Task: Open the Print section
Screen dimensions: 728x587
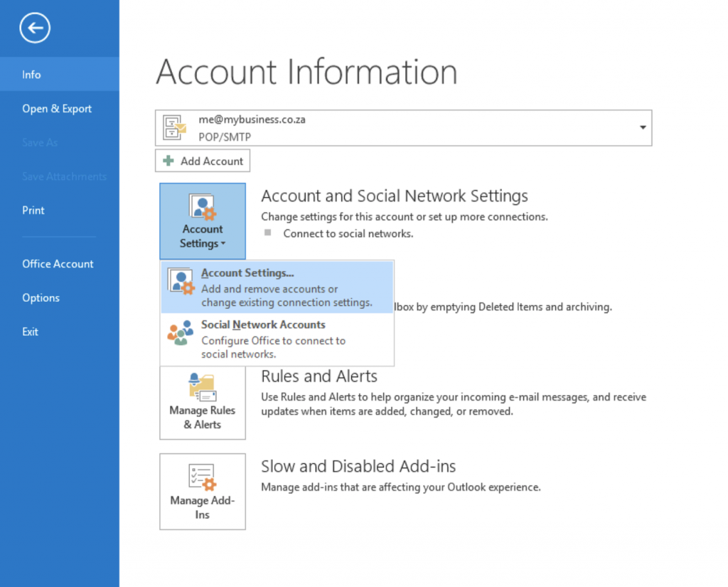Action: (33, 210)
